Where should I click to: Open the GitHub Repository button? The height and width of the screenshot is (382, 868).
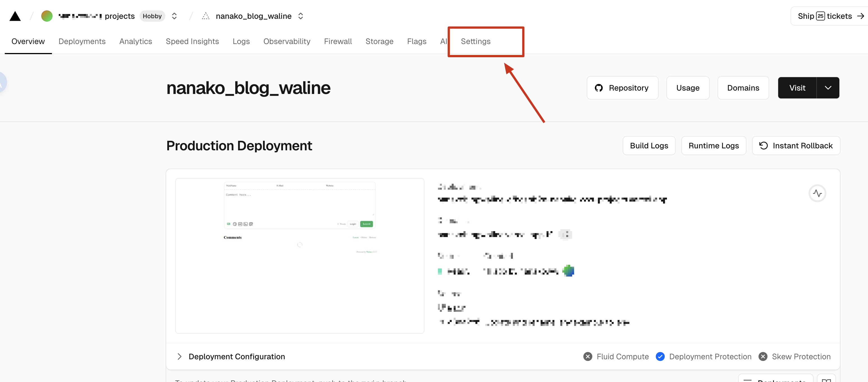(x=622, y=88)
